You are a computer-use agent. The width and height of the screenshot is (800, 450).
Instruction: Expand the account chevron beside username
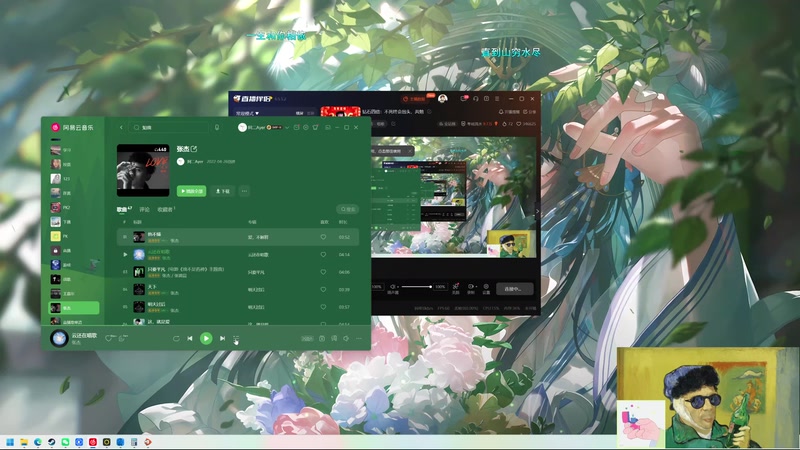[x=287, y=128]
